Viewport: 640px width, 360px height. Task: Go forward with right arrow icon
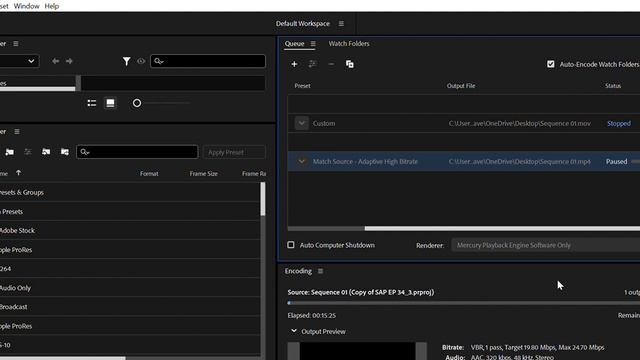pos(69,61)
